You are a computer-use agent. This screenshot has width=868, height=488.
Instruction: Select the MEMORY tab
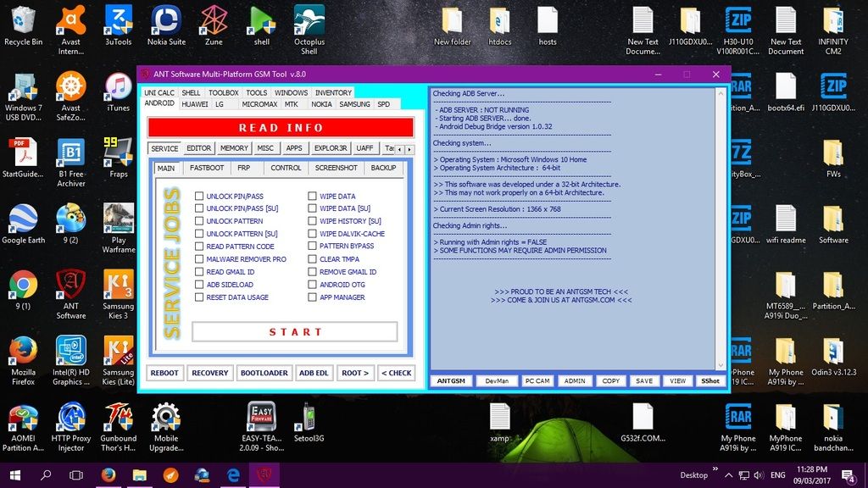[234, 148]
